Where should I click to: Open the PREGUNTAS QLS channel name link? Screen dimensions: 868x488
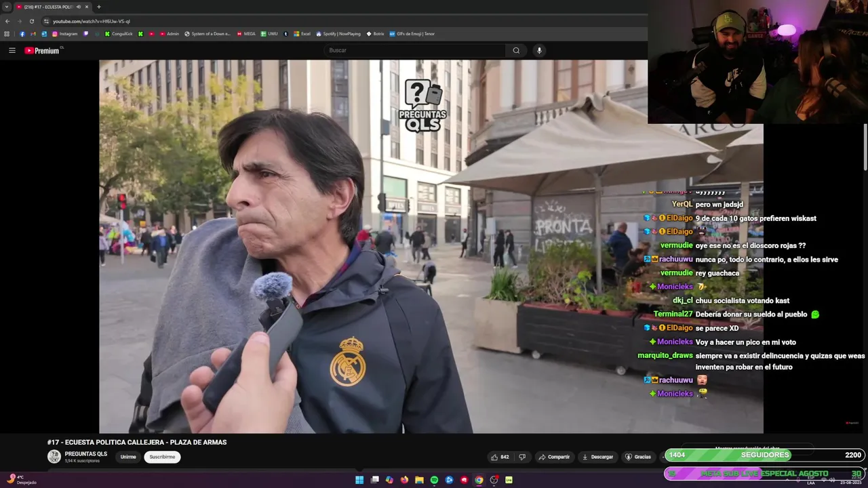tap(86, 454)
